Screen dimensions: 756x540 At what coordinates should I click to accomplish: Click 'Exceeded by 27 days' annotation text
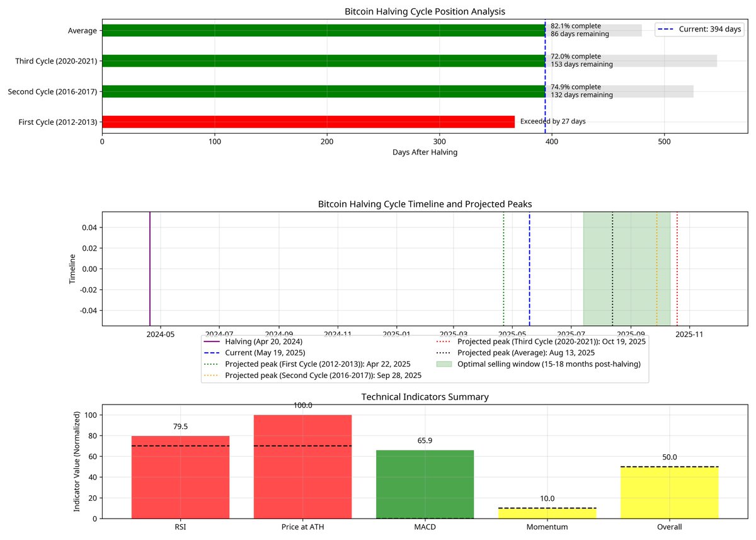(x=553, y=122)
